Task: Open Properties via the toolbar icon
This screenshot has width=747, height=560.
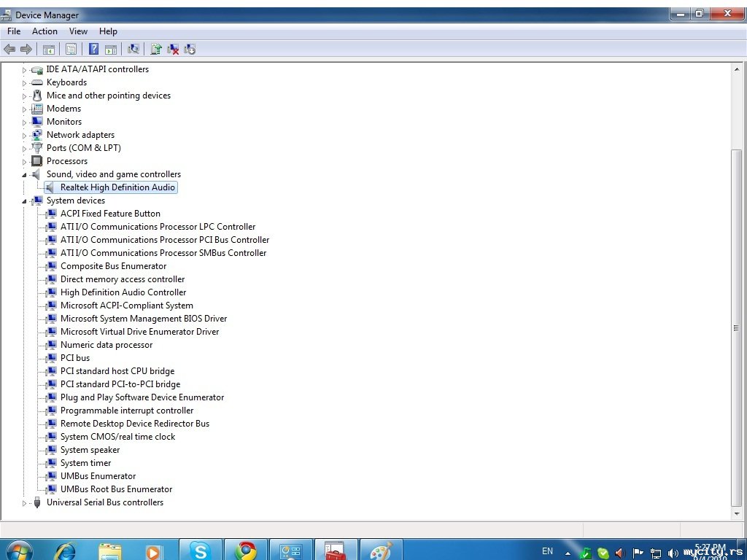Action: point(71,49)
